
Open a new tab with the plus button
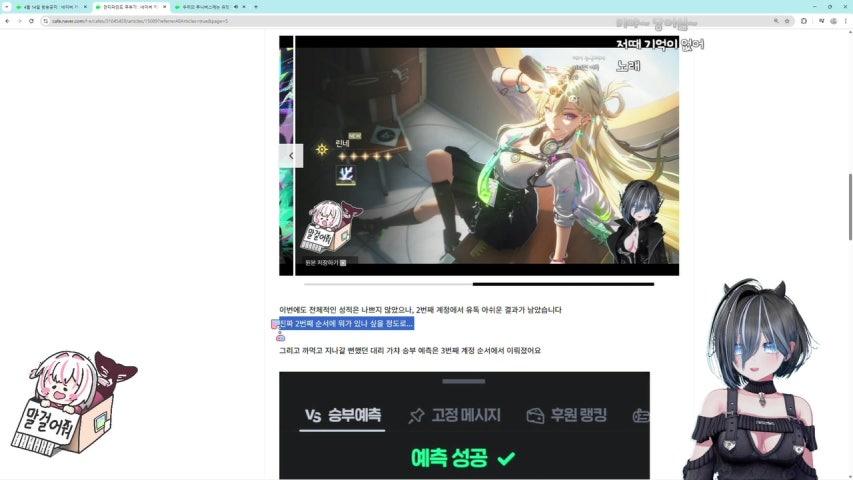[x=256, y=7]
